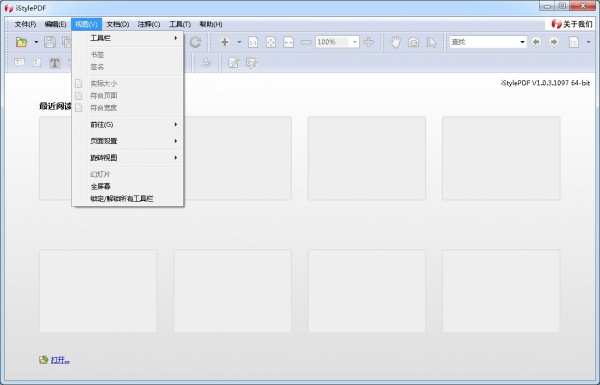Click the find previous left arrow
Image resolution: width=600 pixels, height=385 pixels.
[536, 42]
